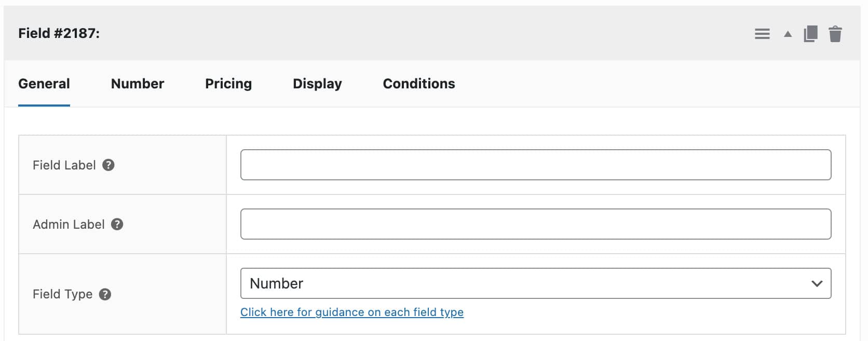This screenshot has height=341, width=868.
Task: Collapse the field using the arrow icon
Action: coord(787,33)
